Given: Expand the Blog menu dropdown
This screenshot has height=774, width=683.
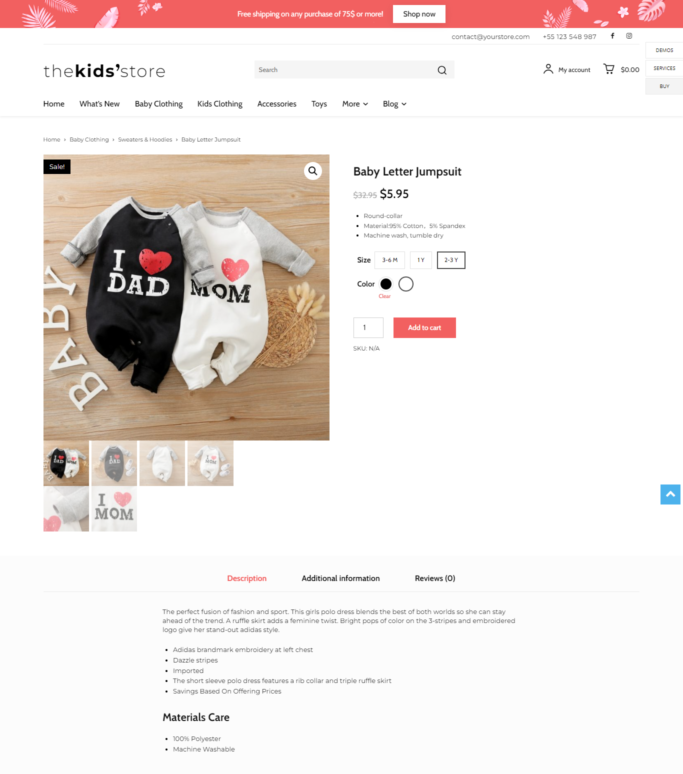Looking at the screenshot, I should [394, 104].
